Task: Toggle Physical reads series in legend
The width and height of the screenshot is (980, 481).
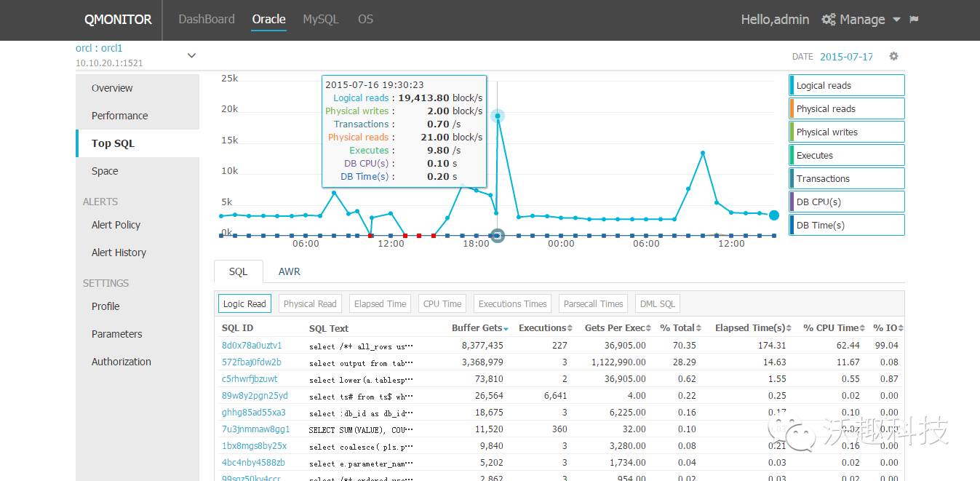Action: 847,108
